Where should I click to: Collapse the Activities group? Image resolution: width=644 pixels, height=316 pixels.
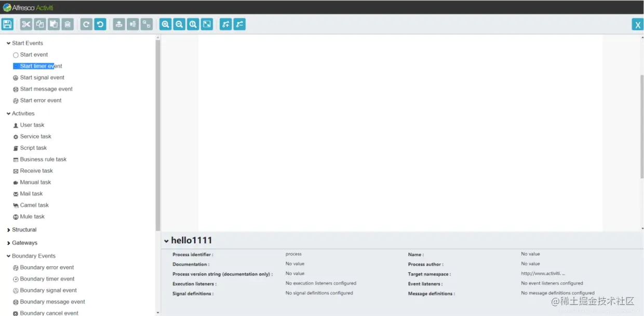click(20, 113)
